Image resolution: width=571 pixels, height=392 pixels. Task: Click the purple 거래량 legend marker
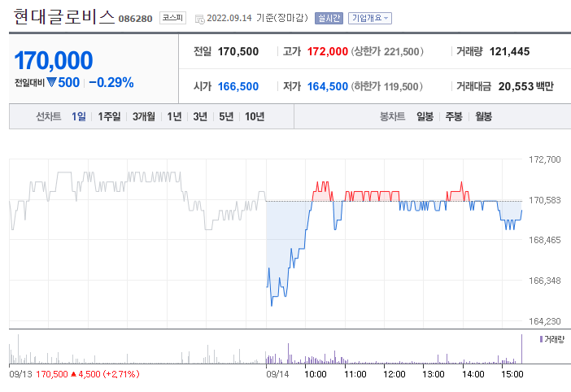pyautogui.click(x=541, y=339)
